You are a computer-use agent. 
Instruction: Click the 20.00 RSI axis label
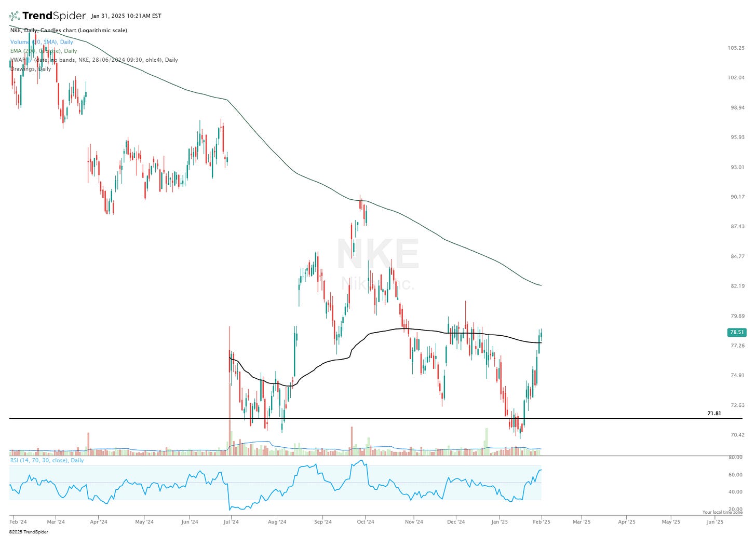coord(736,509)
